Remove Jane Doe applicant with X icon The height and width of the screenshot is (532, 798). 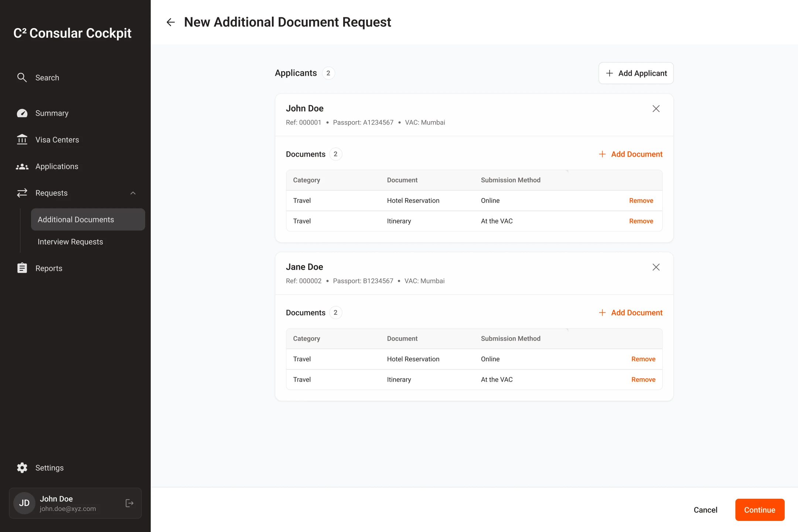[x=656, y=267]
